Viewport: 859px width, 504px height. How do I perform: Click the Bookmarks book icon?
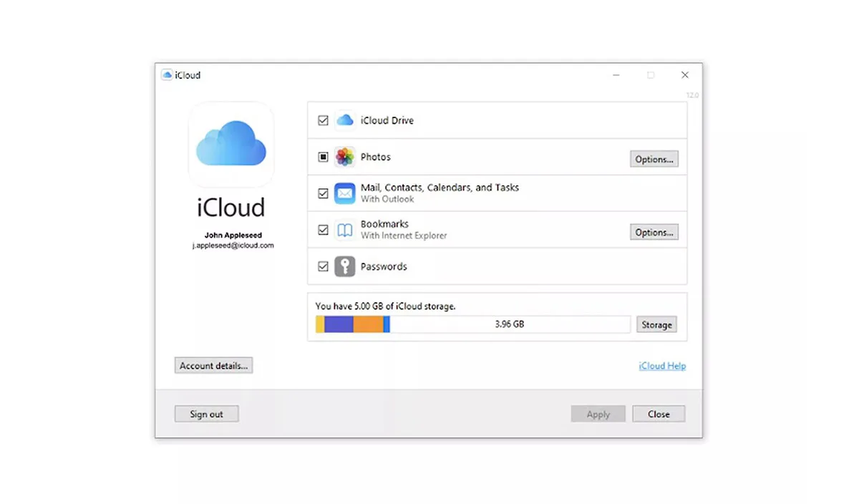[345, 230]
